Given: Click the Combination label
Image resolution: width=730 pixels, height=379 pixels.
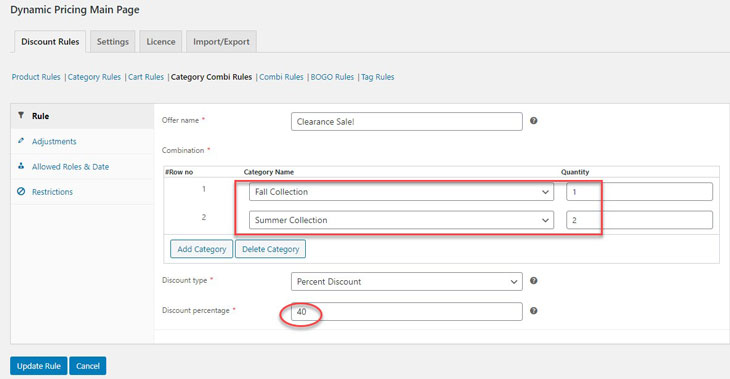Looking at the screenshot, I should click(x=183, y=150).
